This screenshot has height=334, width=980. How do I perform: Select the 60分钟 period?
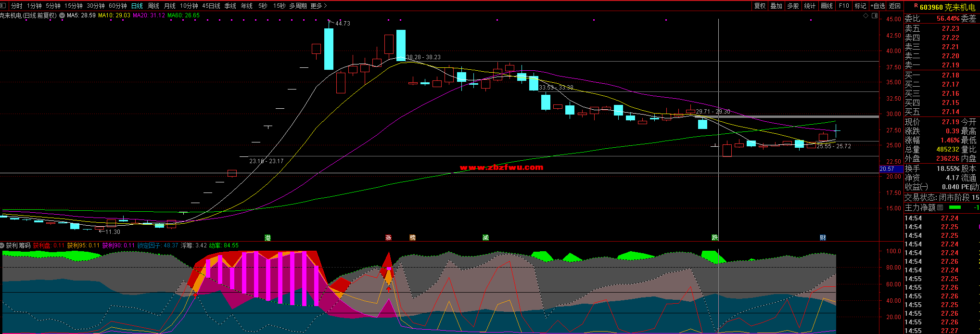coord(118,6)
